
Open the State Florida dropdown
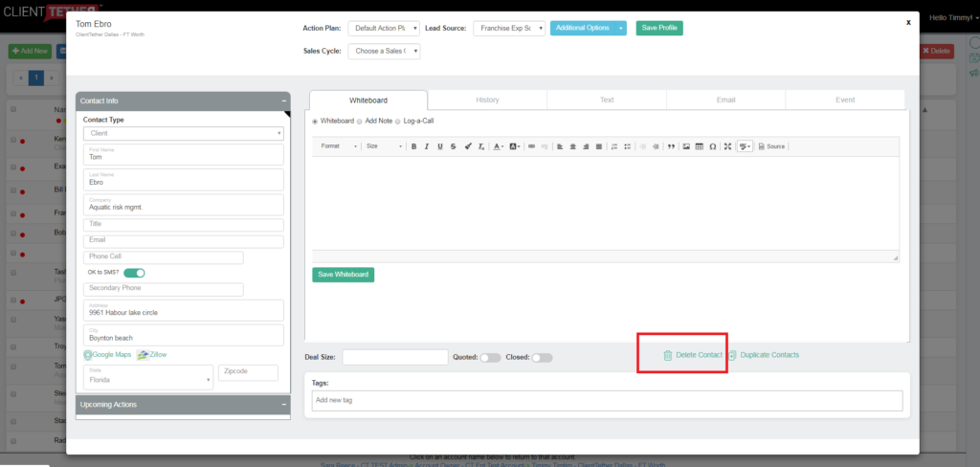[148, 378]
